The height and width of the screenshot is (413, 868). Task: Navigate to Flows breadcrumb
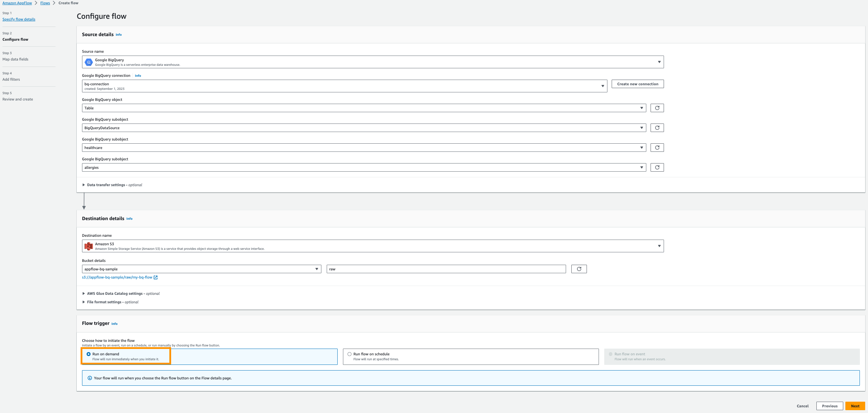tap(45, 3)
